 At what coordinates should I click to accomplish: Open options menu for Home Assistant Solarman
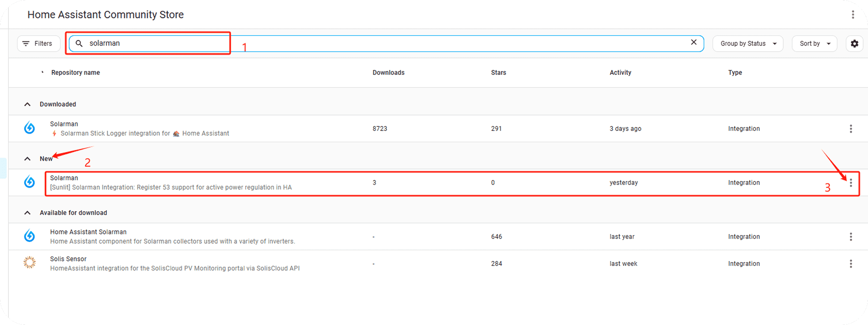pos(850,237)
